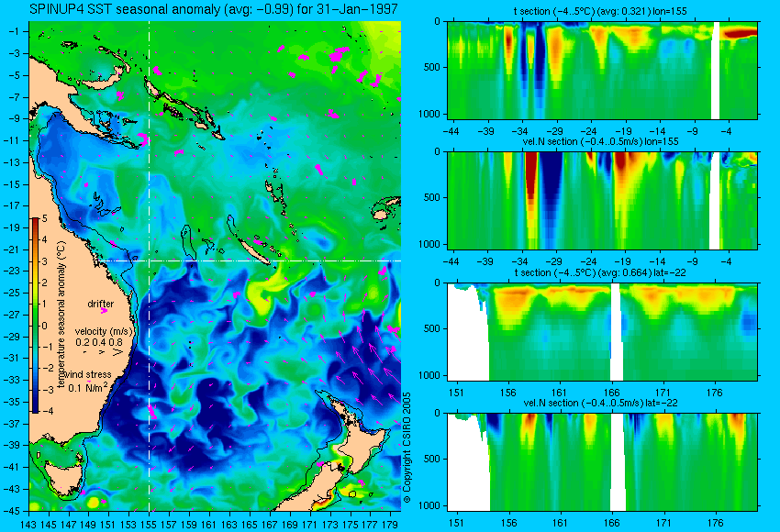The width and height of the screenshot is (780, 532).
Task: Click depth tick 1000 of the vel.N lat=-22 section
Action: point(429,505)
